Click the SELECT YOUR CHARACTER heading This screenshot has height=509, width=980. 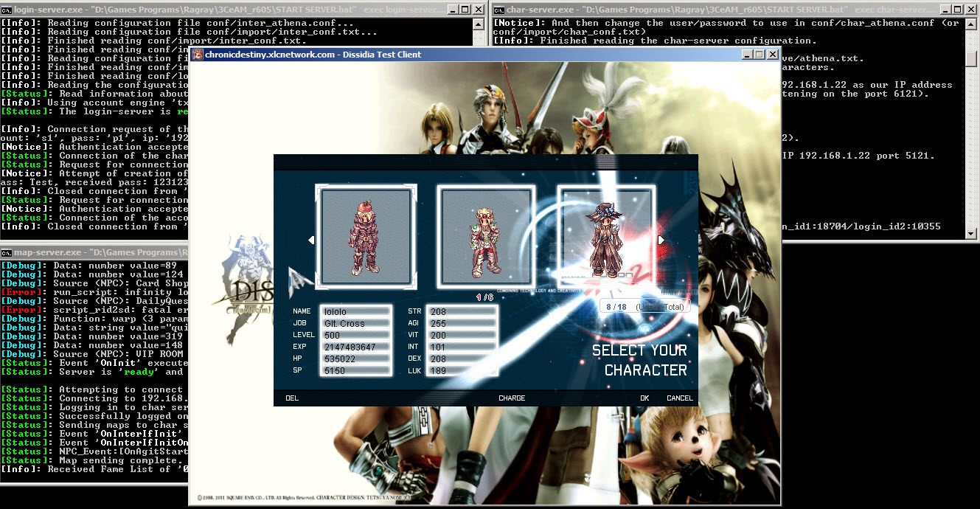click(x=639, y=360)
